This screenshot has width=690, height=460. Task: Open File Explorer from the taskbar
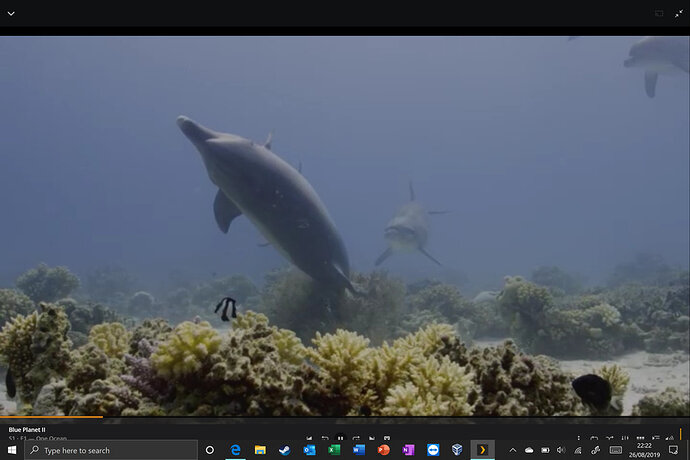pos(260,451)
